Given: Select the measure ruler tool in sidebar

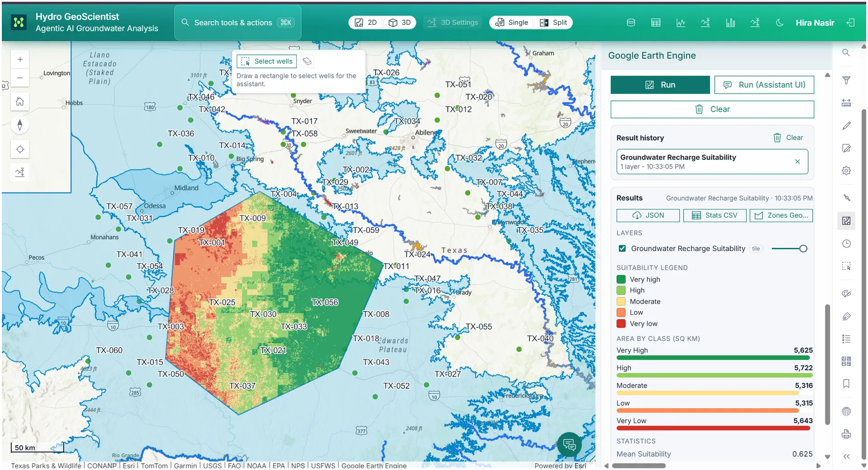Looking at the screenshot, I should pos(846,103).
